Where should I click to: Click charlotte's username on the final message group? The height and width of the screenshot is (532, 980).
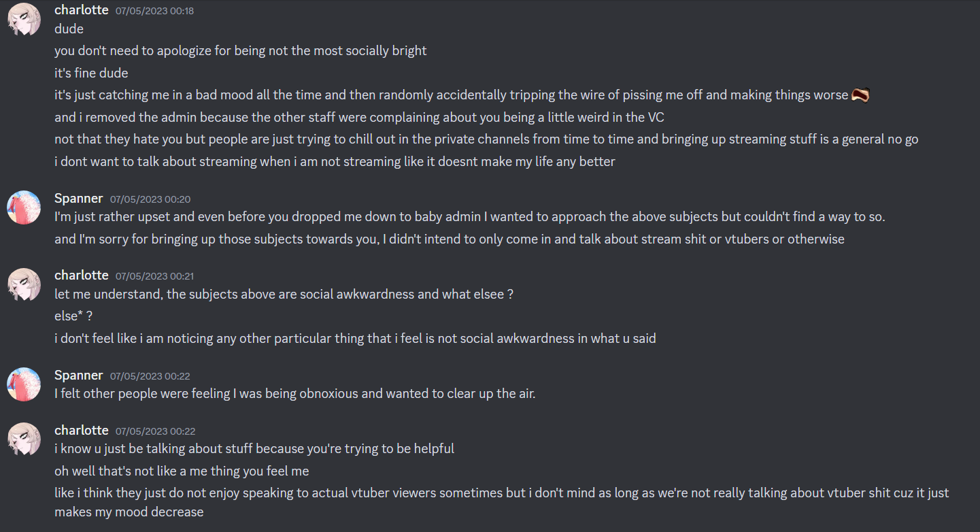click(x=81, y=431)
